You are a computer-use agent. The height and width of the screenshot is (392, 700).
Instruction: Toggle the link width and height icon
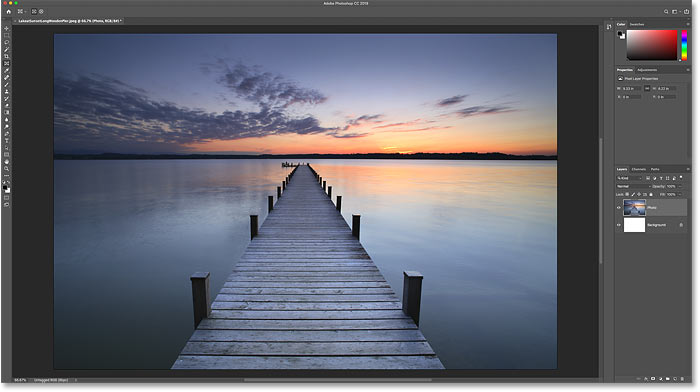(647, 88)
